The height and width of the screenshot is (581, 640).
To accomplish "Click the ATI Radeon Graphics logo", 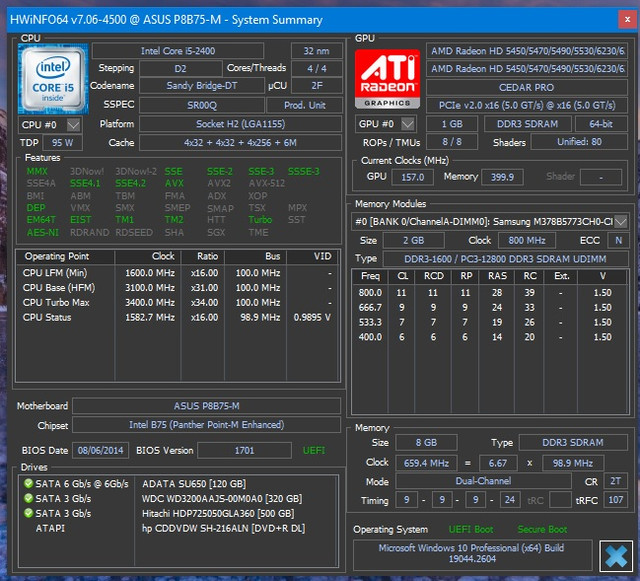I will (x=387, y=78).
